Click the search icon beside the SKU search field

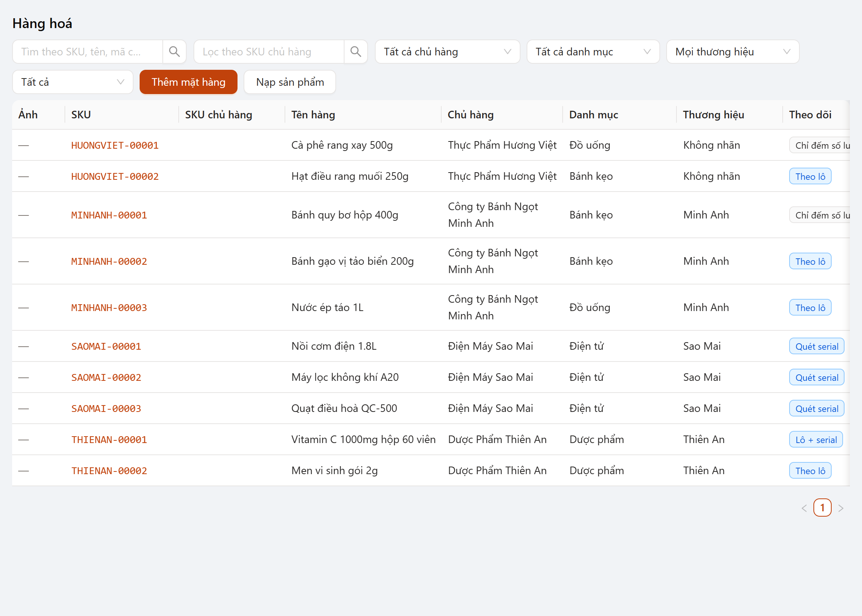174,52
